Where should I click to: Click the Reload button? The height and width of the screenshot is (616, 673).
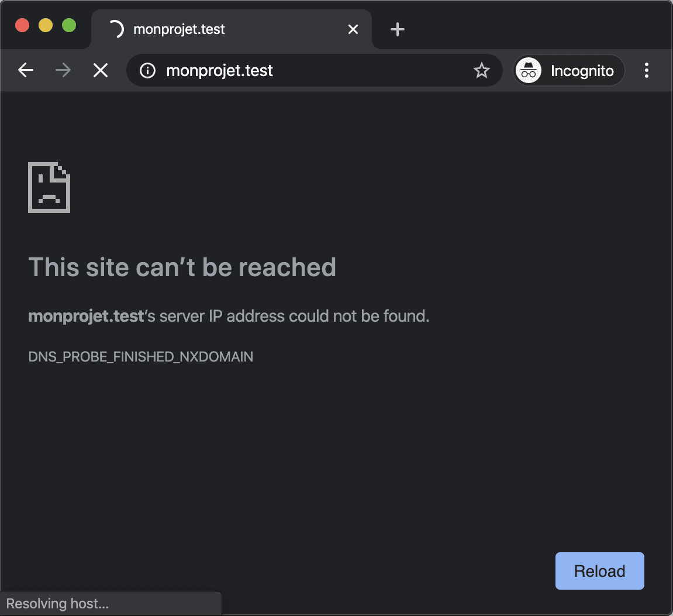tap(599, 571)
